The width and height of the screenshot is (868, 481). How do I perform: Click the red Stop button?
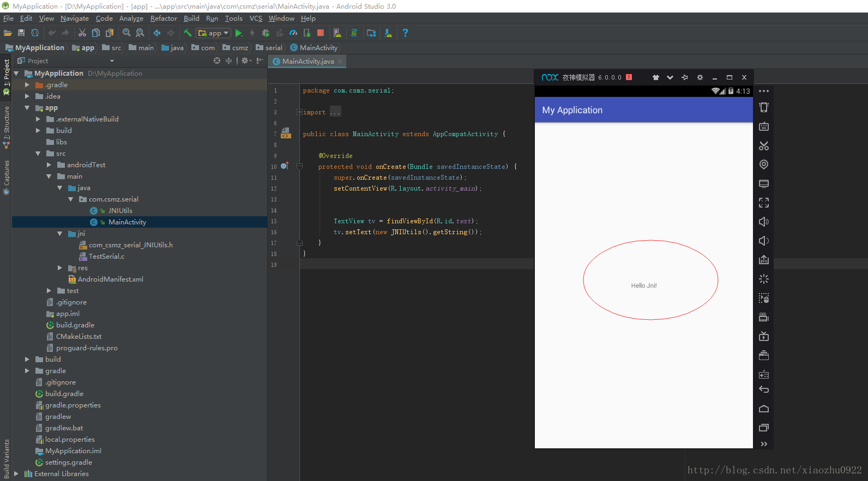(x=321, y=33)
